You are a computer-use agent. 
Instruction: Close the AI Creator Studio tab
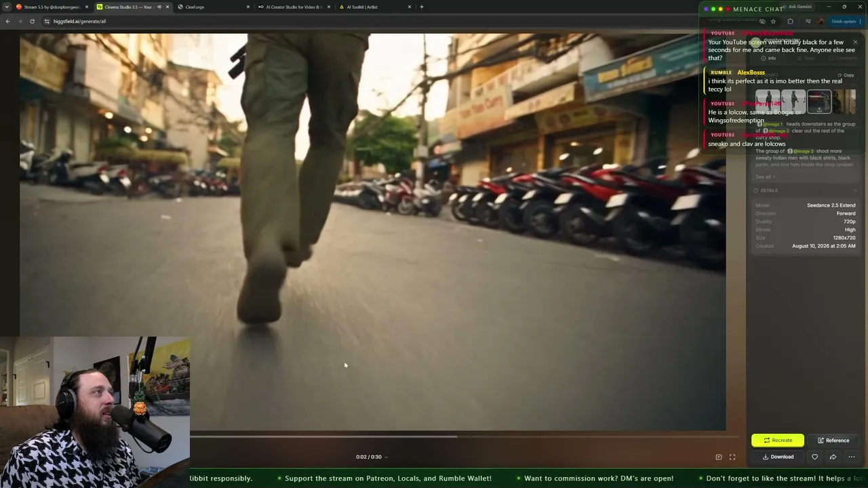click(x=329, y=7)
